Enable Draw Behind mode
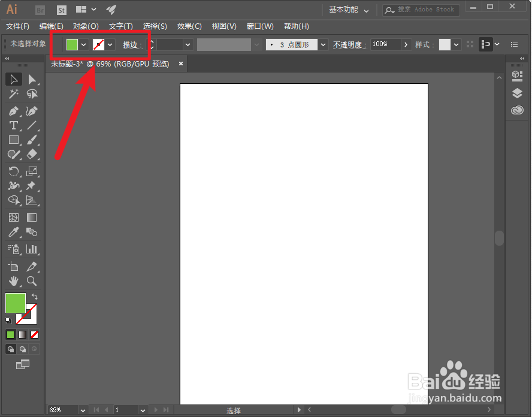Image resolution: width=532 pixels, height=417 pixels. tap(23, 349)
